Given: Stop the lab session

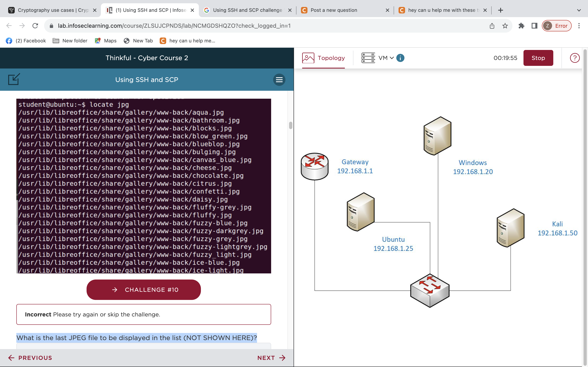Looking at the screenshot, I should pos(538,58).
